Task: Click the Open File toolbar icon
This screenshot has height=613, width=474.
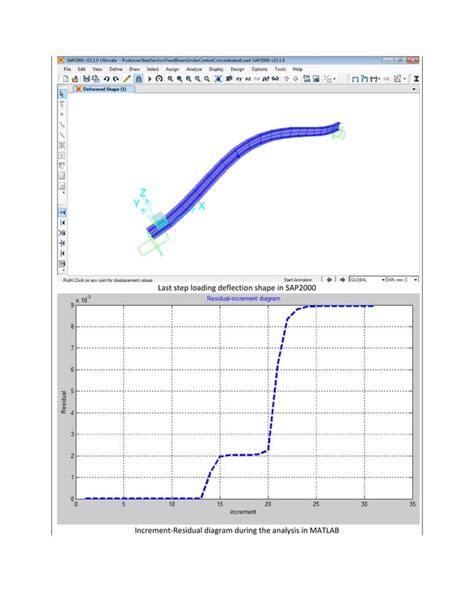Action: [75, 79]
